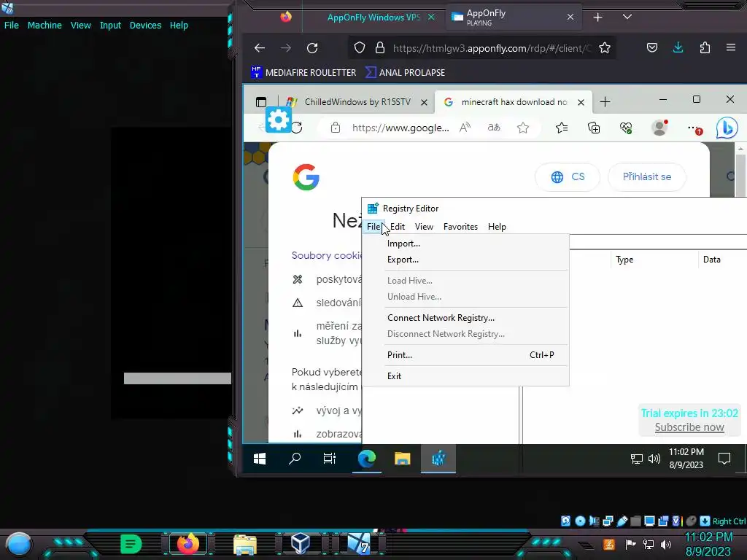The width and height of the screenshot is (747, 560).
Task: Open the Registry Editor Favorites menu
Action: coord(460,227)
